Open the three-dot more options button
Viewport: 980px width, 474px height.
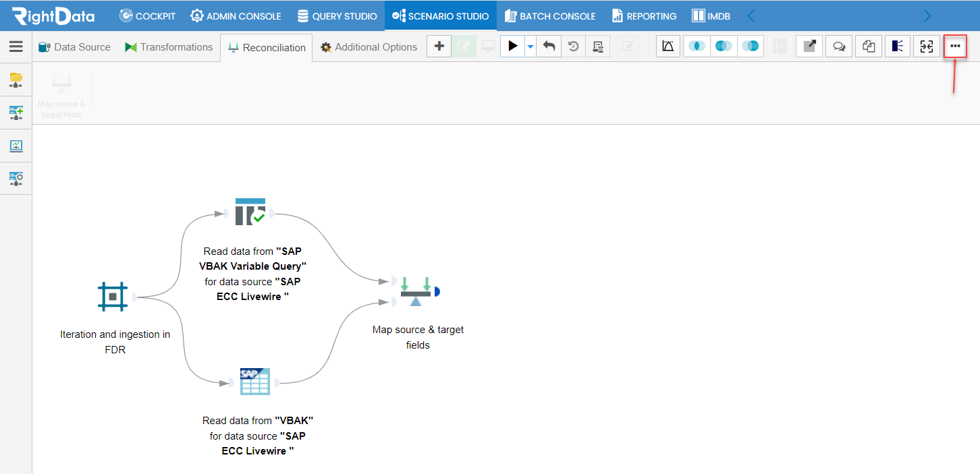point(955,46)
